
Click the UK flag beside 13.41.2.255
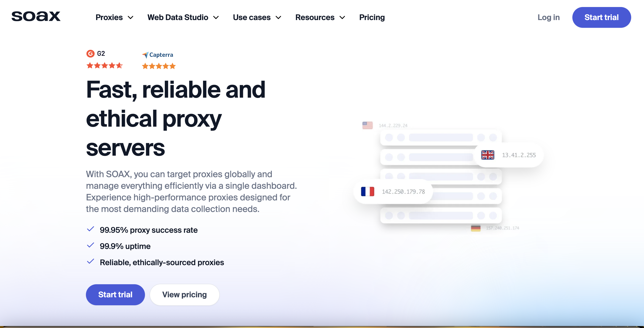tap(487, 155)
